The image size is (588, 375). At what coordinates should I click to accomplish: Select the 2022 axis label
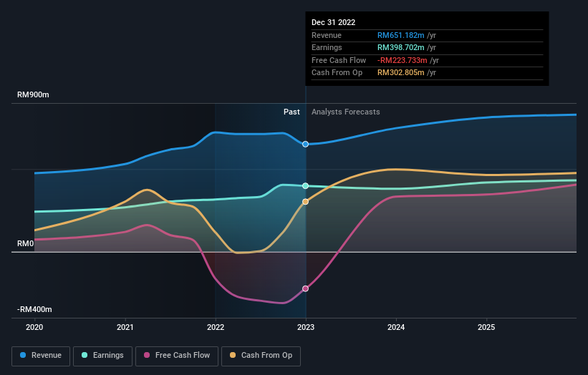(216, 328)
